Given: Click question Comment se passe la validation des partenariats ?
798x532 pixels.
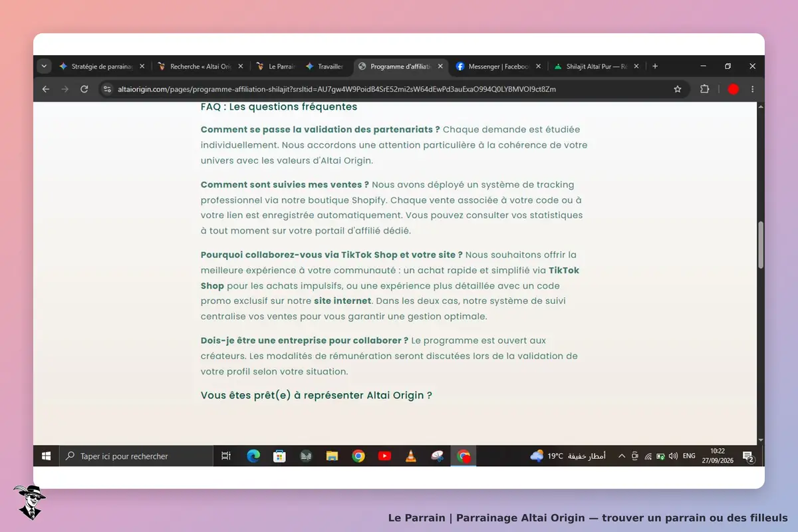Looking at the screenshot, I should point(320,130).
